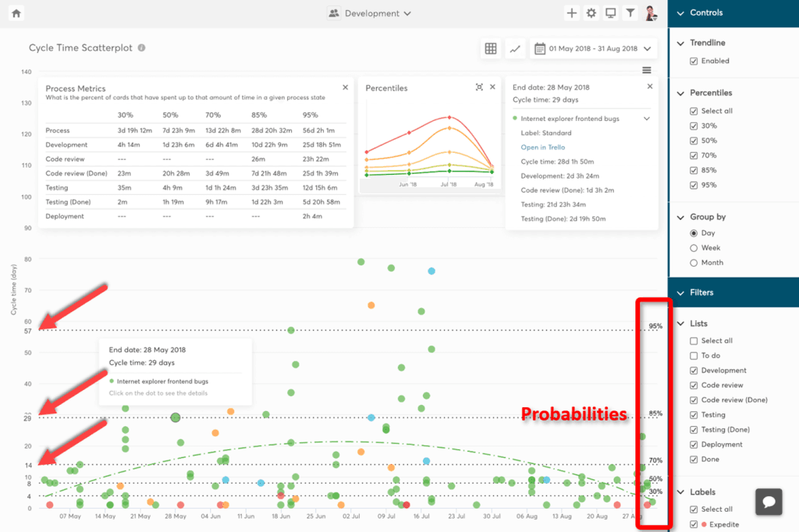Viewport: 799px width, 532px height.
Task: Open the settings gear icon
Action: [591, 13]
